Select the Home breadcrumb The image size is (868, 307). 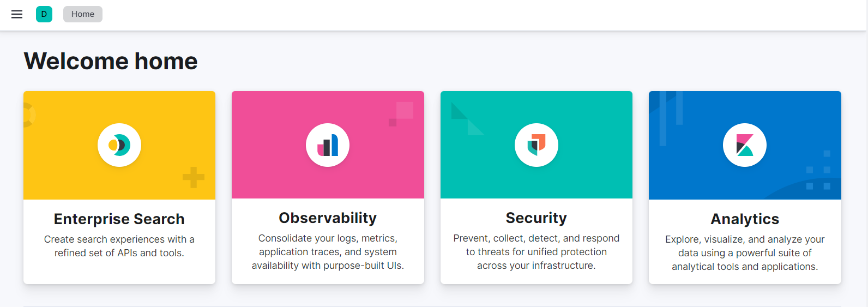click(83, 14)
